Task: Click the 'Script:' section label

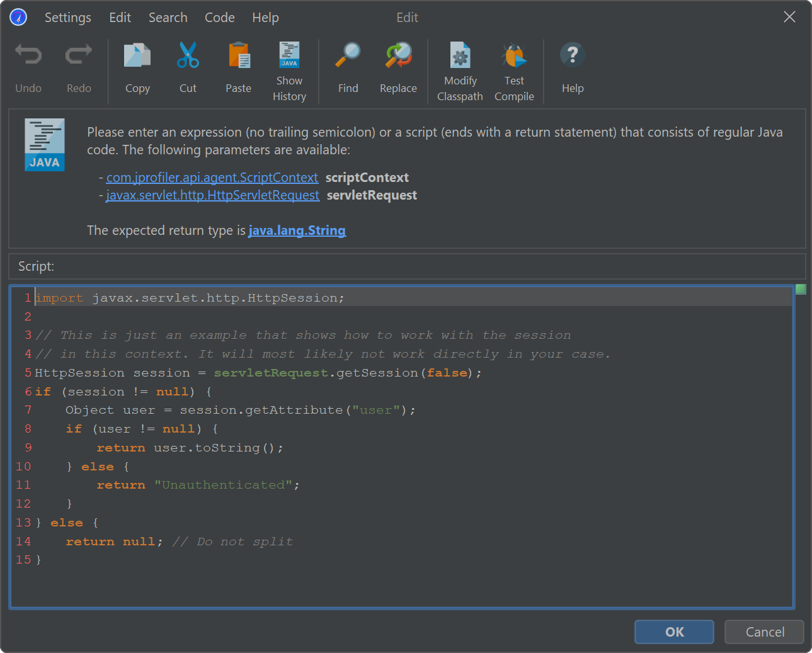Action: 37,266
